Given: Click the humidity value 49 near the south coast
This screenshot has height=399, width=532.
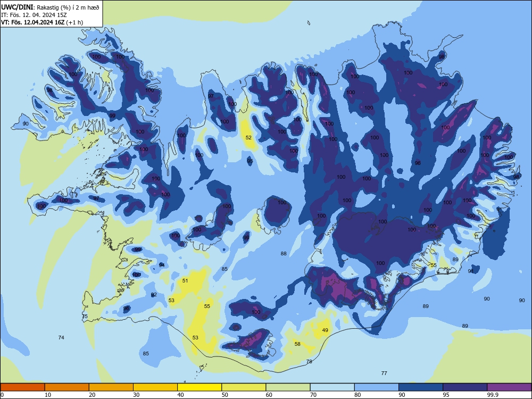Looking at the screenshot, I should point(325,330).
